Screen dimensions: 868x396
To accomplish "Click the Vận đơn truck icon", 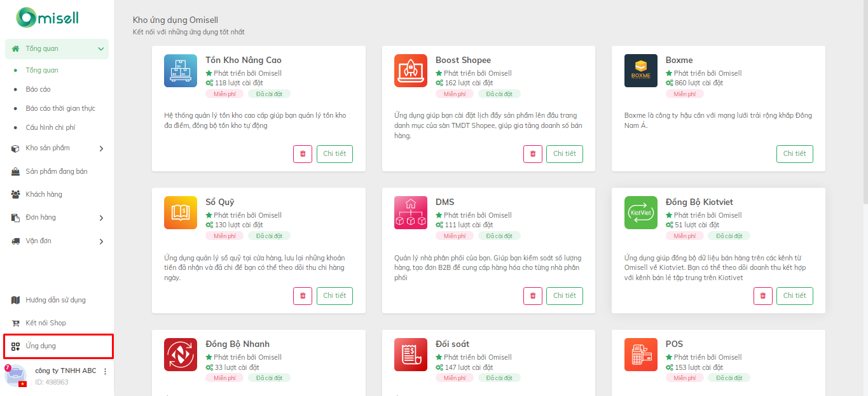I will [15, 241].
